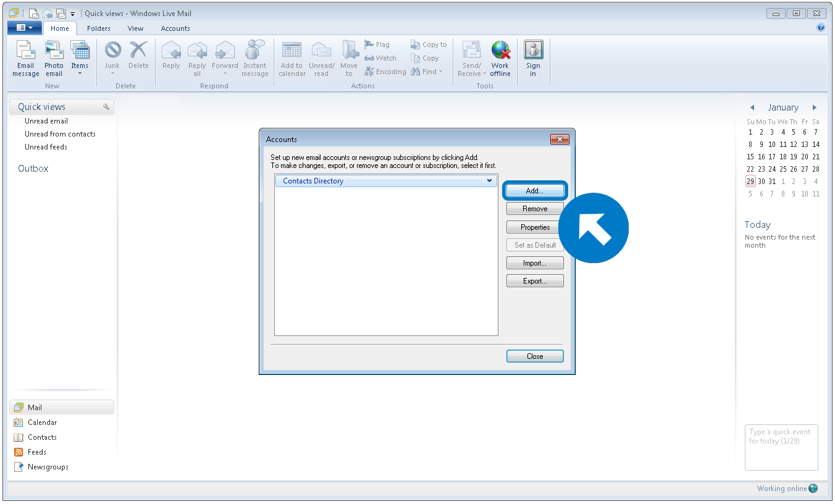Switch to the Folders tab
835x504 pixels.
pos(99,28)
